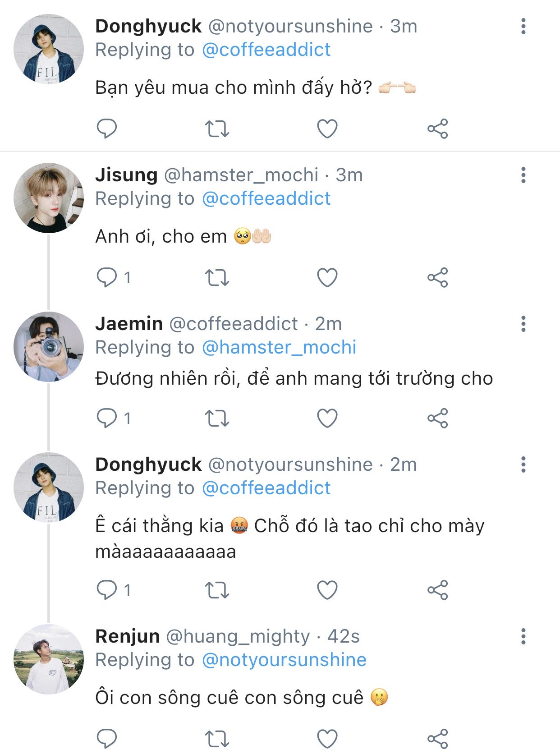Share Donghyuck's first tweet

437,129
